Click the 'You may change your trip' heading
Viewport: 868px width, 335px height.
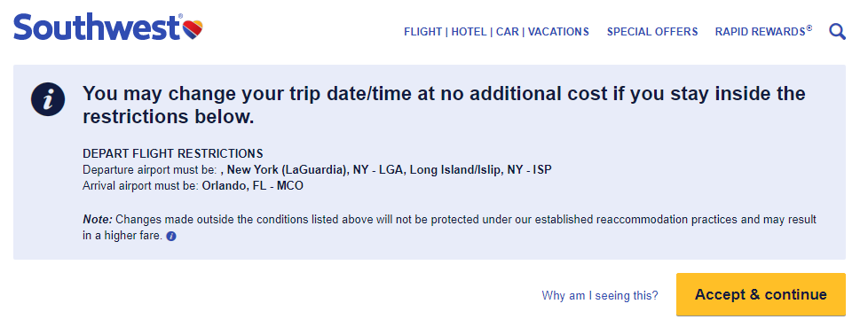(444, 105)
